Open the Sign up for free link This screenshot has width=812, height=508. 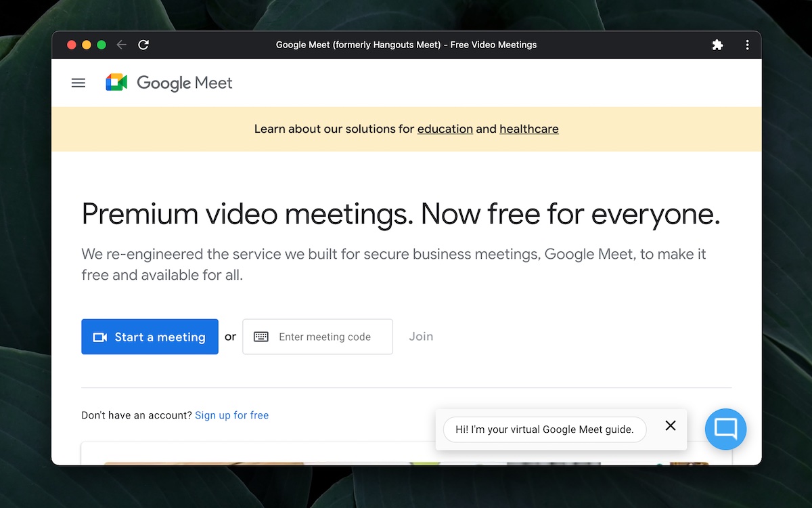coord(231,415)
